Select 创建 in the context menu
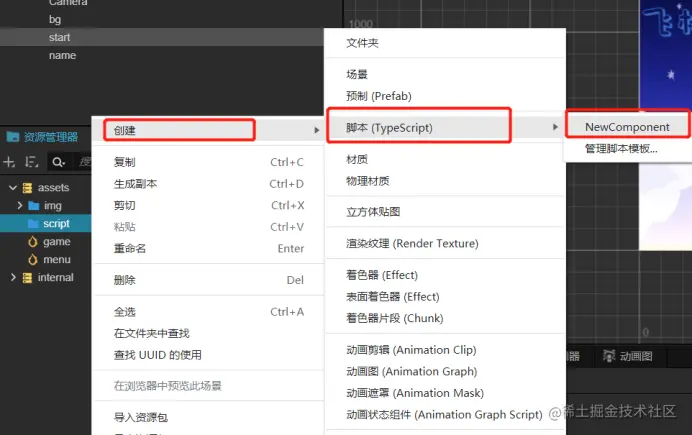Viewport: 692px width, 435px height. pos(208,130)
